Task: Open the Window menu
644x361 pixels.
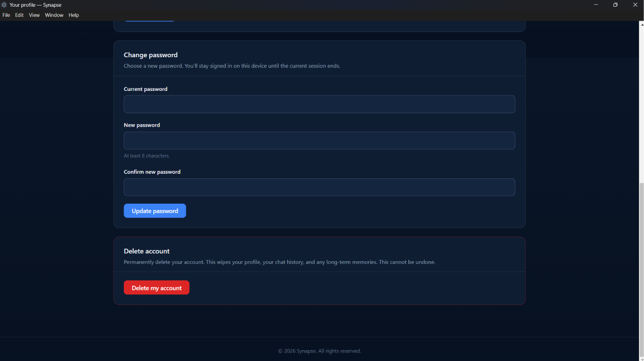Action: (54, 15)
